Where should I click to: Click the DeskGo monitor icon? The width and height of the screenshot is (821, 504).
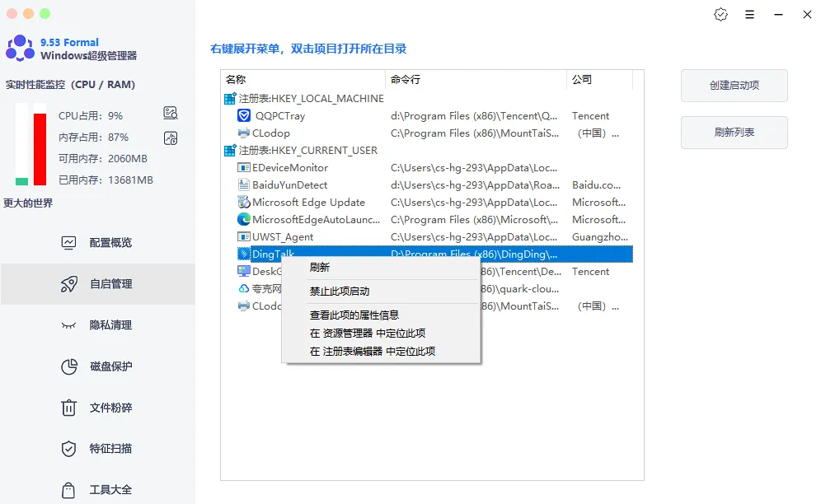243,271
